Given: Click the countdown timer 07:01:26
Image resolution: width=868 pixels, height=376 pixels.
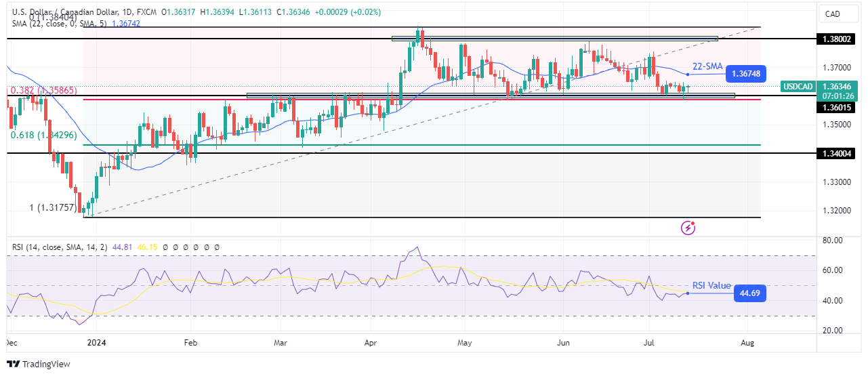Looking at the screenshot, I should click(x=838, y=96).
